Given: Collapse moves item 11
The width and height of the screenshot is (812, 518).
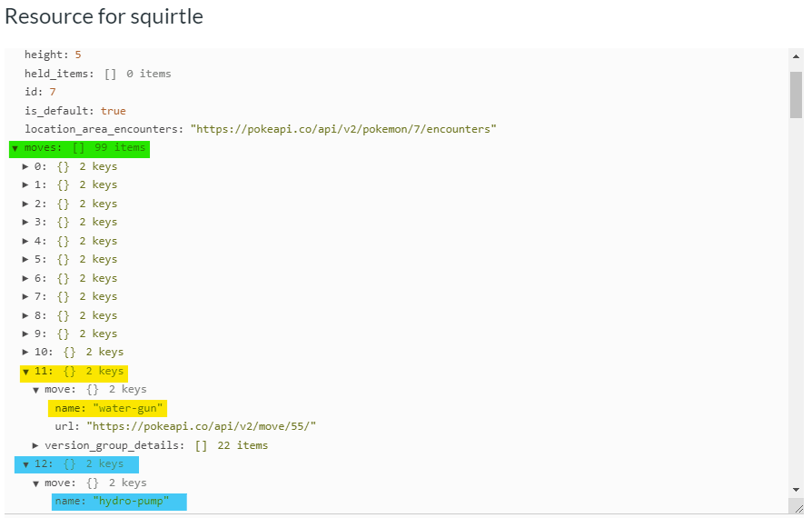Looking at the screenshot, I should (x=25, y=372).
